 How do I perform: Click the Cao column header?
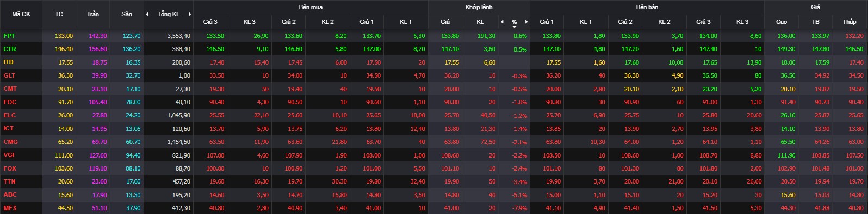pyautogui.click(x=782, y=22)
